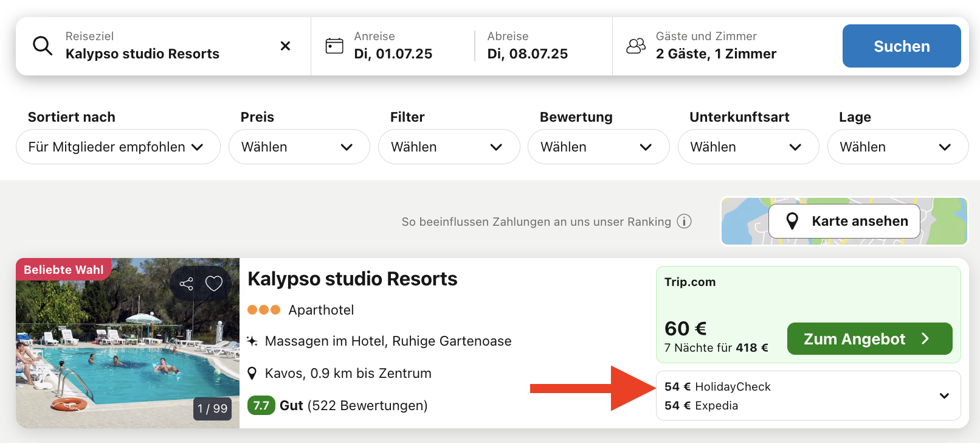Image resolution: width=980 pixels, height=443 pixels.
Task: Click the 7 Nächte für 418 € text
Action: tap(716, 347)
